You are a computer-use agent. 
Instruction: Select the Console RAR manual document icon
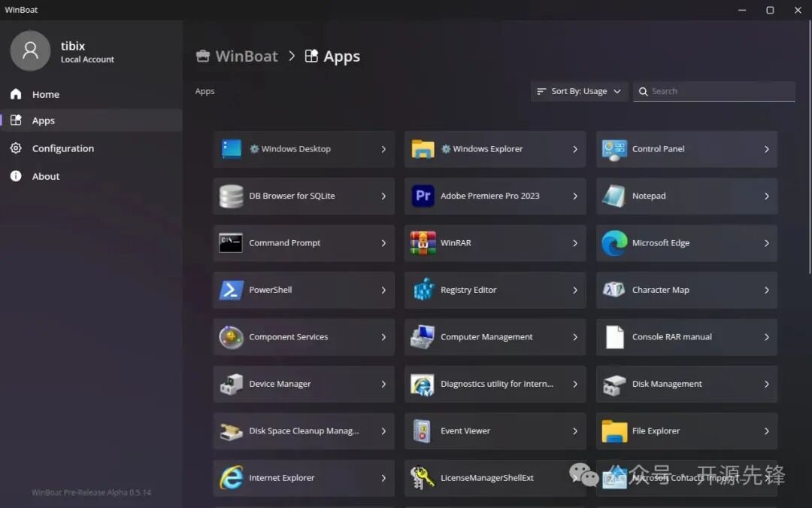(x=615, y=337)
